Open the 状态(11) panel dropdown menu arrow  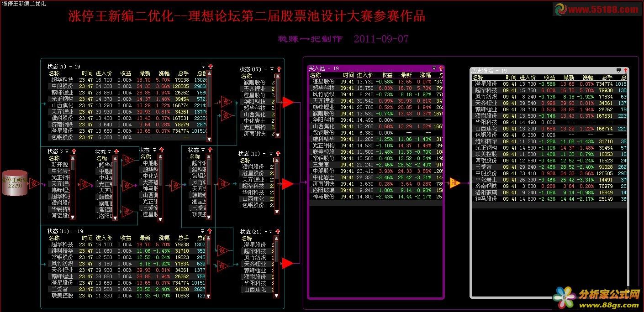tap(203, 232)
